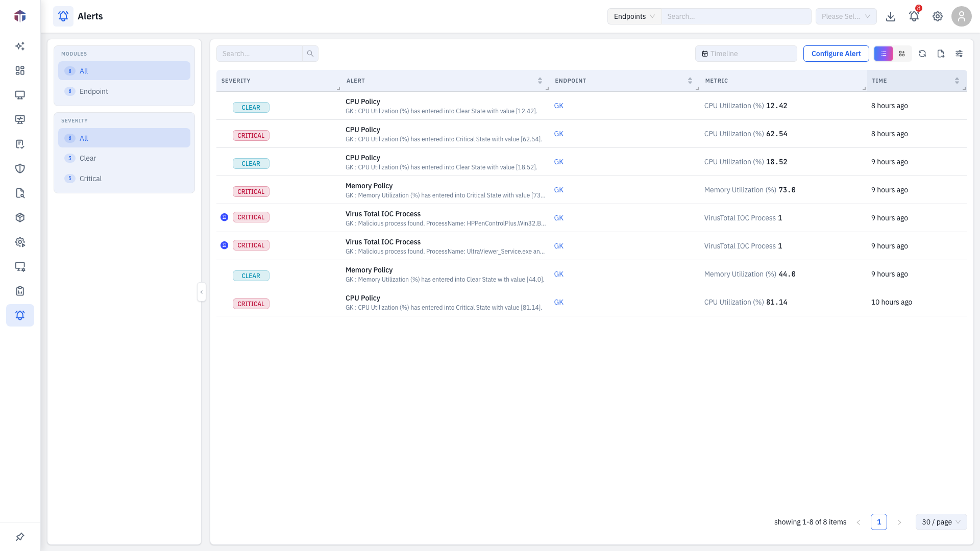Sort by Alert column
This screenshot has width=980, height=551.
click(x=540, y=81)
